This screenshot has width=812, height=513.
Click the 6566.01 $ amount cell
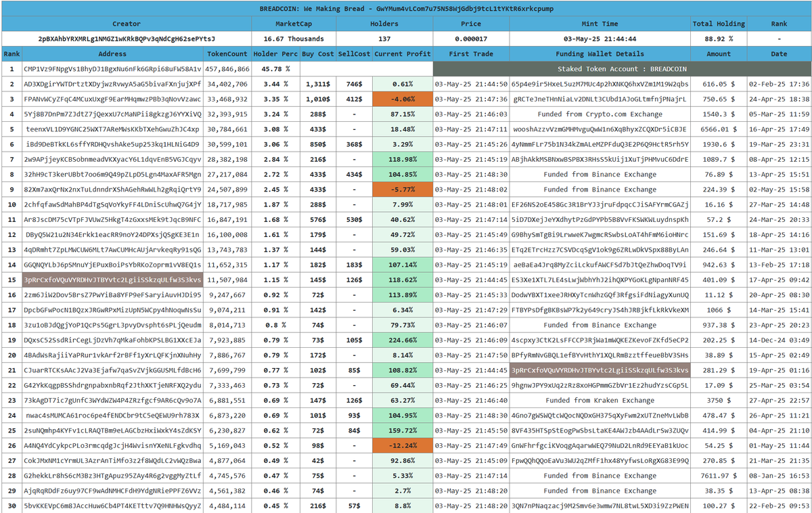pyautogui.click(x=718, y=129)
